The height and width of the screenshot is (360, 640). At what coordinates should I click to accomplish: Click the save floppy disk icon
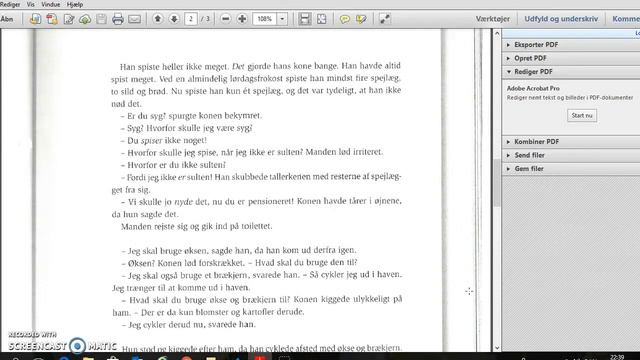pyautogui.click(x=101, y=19)
